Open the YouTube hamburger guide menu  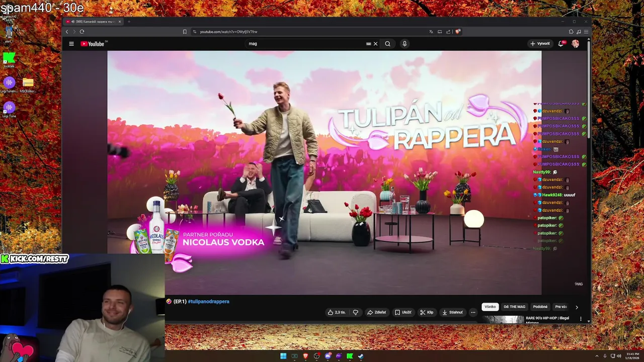point(71,44)
